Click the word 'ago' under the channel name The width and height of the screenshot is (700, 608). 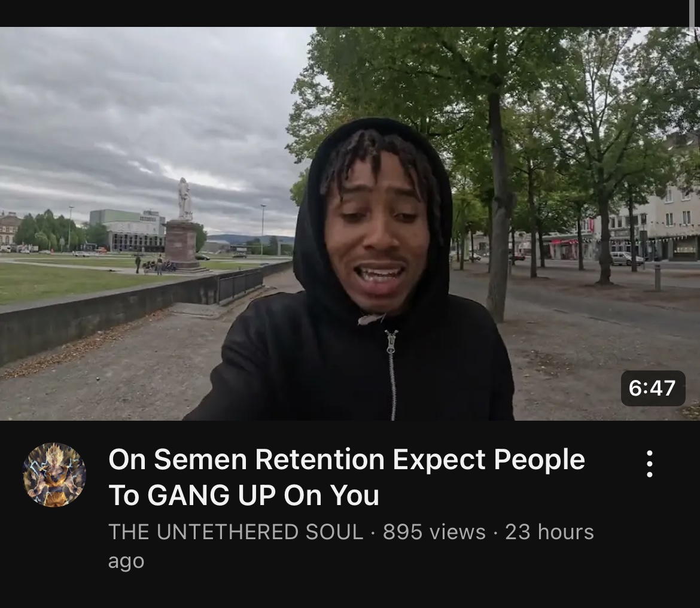click(x=126, y=561)
